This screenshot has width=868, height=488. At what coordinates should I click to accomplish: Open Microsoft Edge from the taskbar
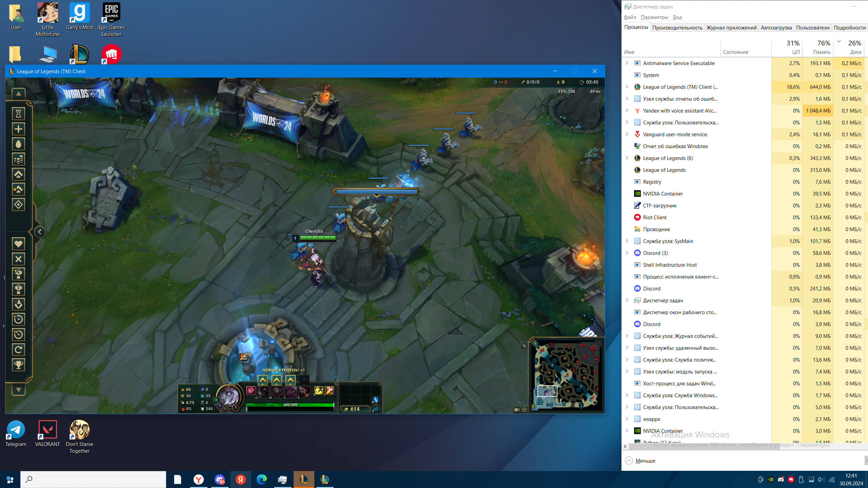(261, 480)
